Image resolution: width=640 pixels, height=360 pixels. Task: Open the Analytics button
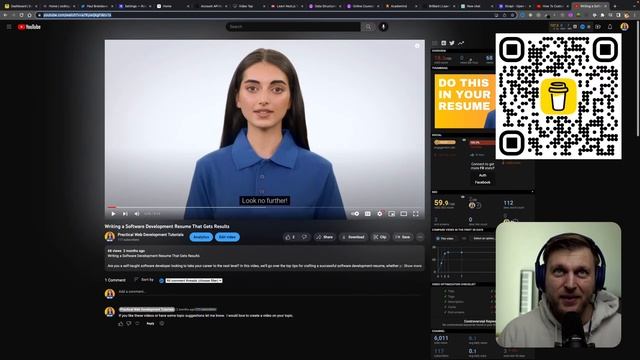[x=201, y=237]
